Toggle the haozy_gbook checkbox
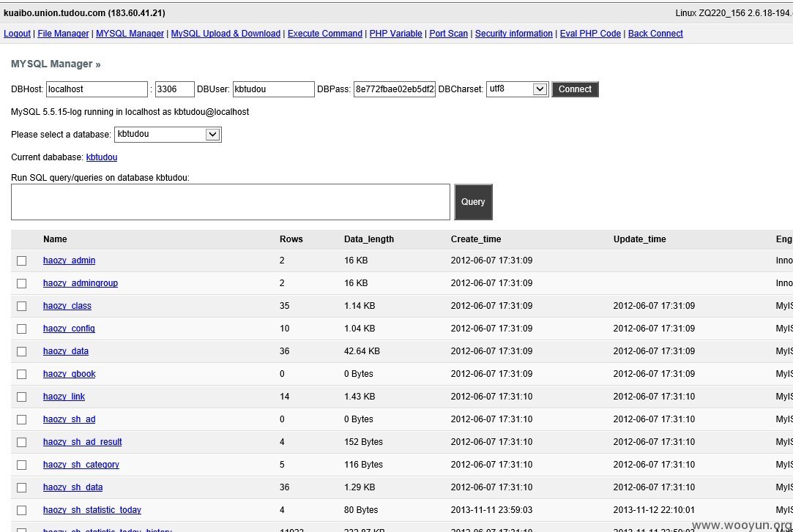793x532 pixels. 21,375
